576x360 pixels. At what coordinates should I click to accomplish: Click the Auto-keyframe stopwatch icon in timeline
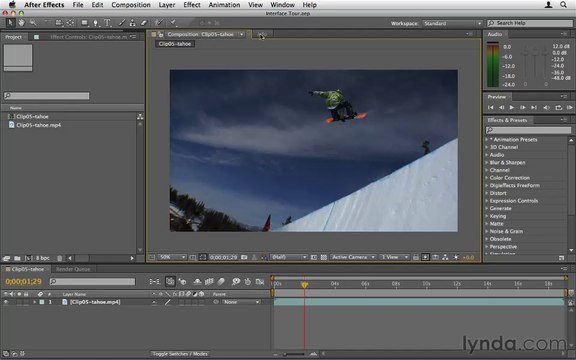click(x=248, y=282)
